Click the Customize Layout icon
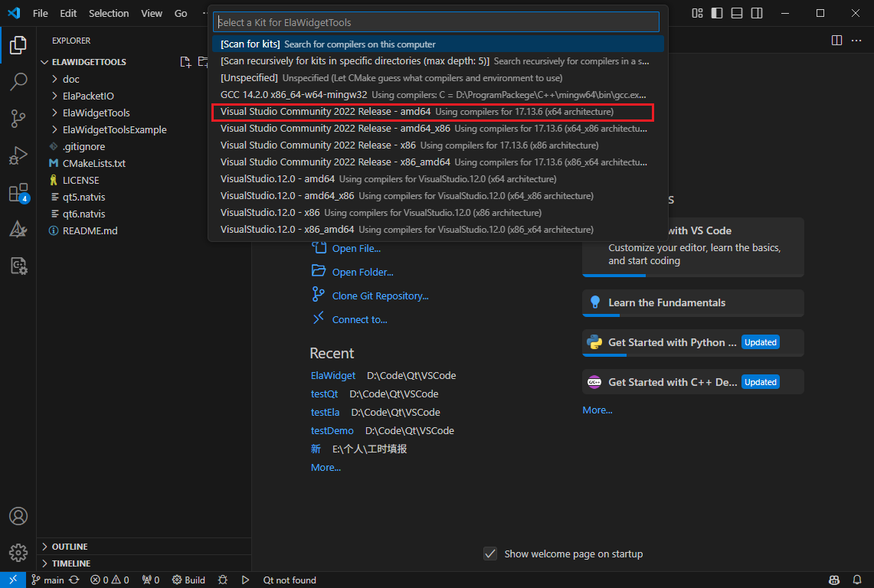Screen dimensions: 874x588 (x=697, y=13)
